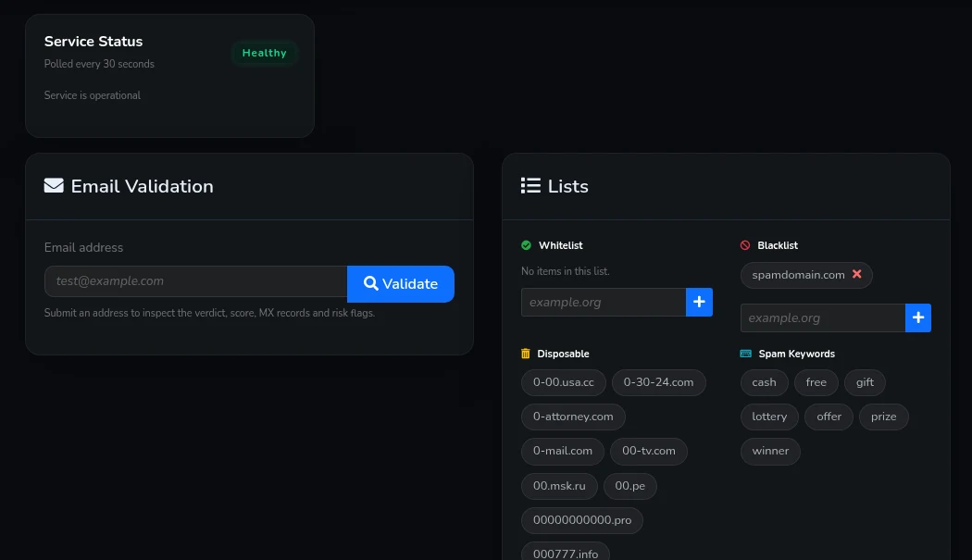
Task: Focus the Email address input field
Action: click(x=196, y=281)
